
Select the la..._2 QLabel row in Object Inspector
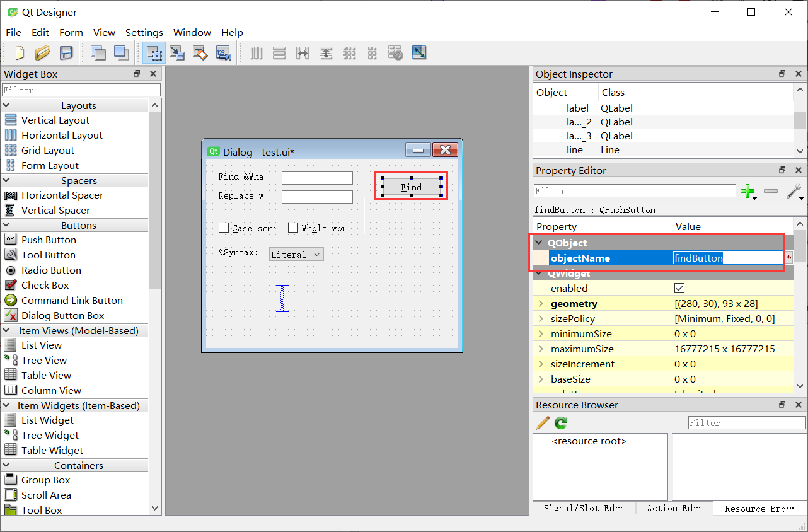pos(663,122)
